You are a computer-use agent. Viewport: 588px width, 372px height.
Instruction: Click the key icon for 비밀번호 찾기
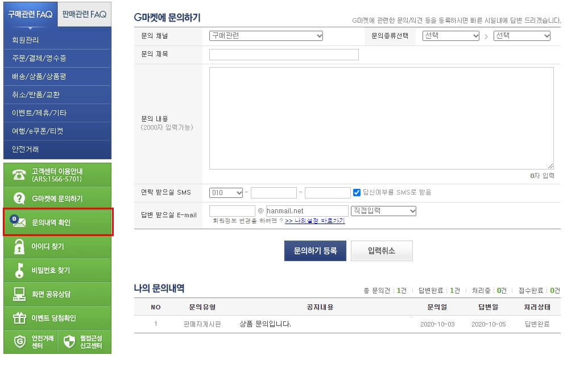tap(19, 270)
